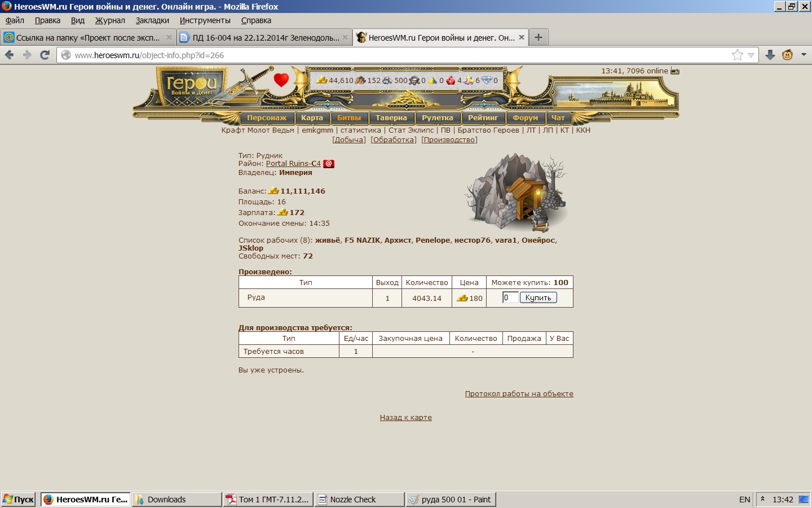812x508 pixels.
Task: Open the Форум game menu
Action: pos(526,118)
